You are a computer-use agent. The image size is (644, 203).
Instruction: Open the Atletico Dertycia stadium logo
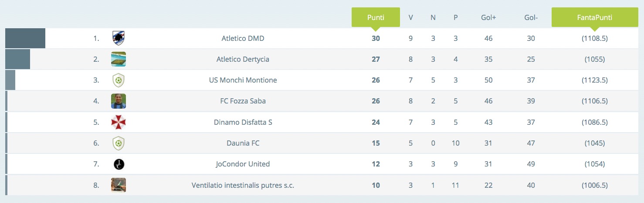point(119,59)
